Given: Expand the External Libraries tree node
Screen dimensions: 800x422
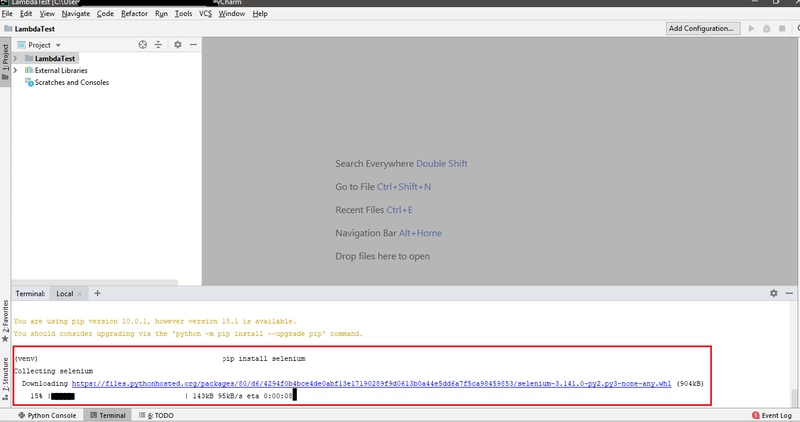Looking at the screenshot, I should [x=15, y=71].
